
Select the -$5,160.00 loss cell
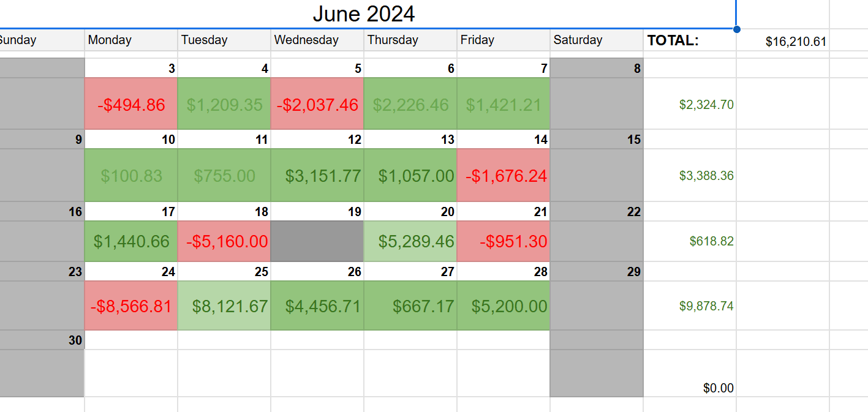pos(224,241)
